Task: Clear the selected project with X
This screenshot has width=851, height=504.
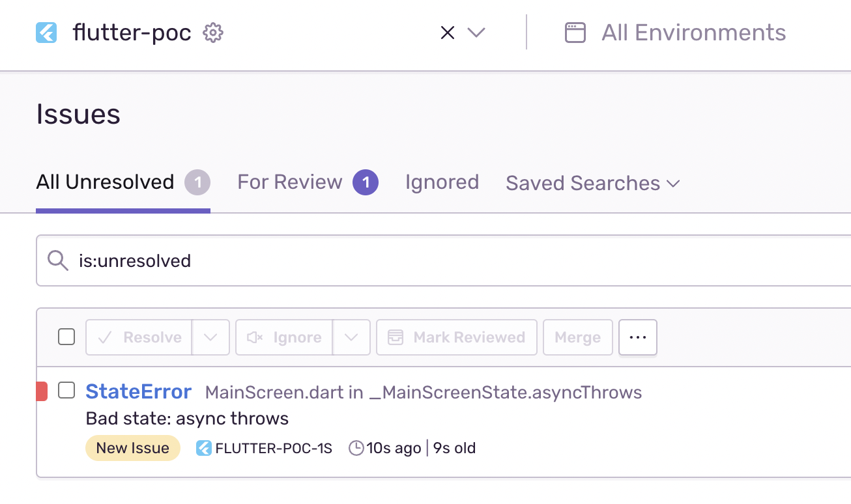Action: pos(447,33)
